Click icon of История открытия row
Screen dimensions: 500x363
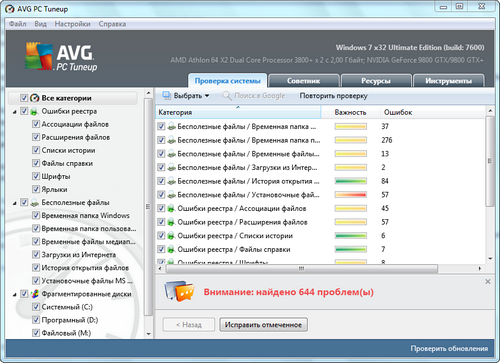pos(171,181)
